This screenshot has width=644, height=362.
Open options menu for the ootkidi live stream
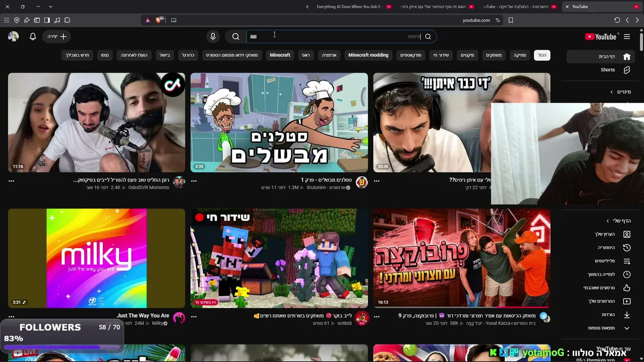coord(194,317)
